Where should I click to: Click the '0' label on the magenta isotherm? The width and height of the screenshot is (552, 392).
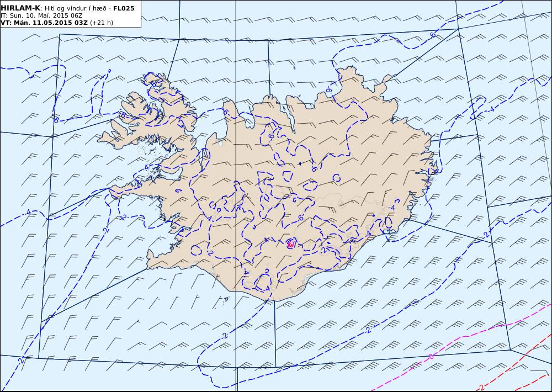click(x=431, y=357)
